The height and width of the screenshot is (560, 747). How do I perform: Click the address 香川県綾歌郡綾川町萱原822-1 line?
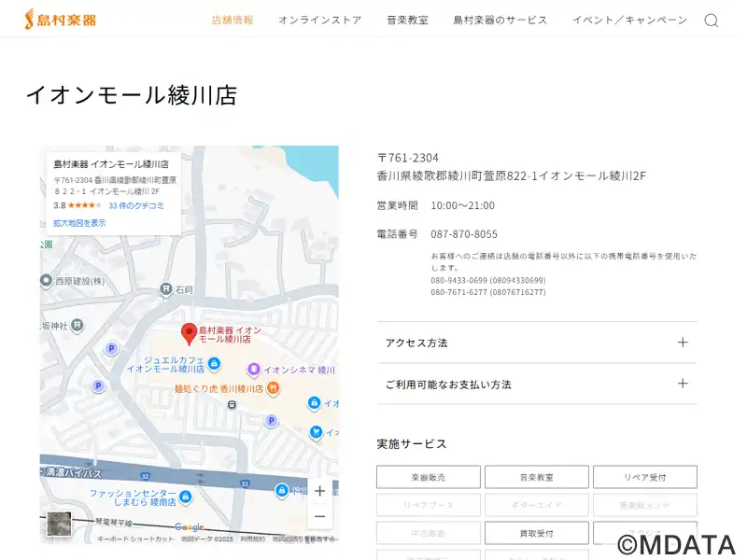point(511,175)
